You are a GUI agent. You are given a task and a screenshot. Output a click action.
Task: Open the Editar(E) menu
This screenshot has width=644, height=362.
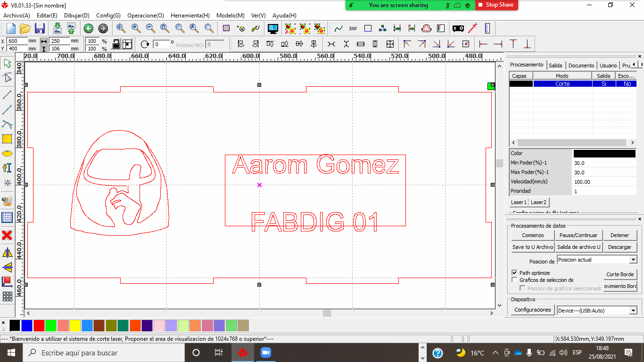coord(47,16)
